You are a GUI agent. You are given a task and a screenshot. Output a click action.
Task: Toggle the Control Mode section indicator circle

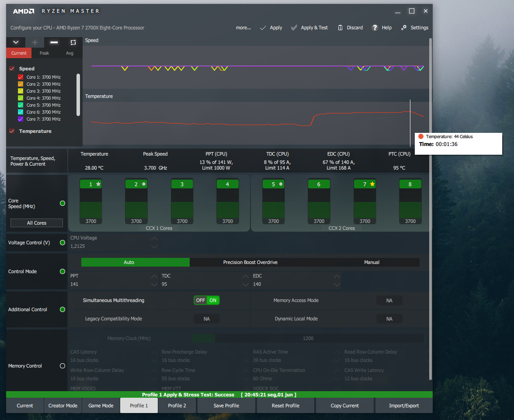[x=62, y=271]
